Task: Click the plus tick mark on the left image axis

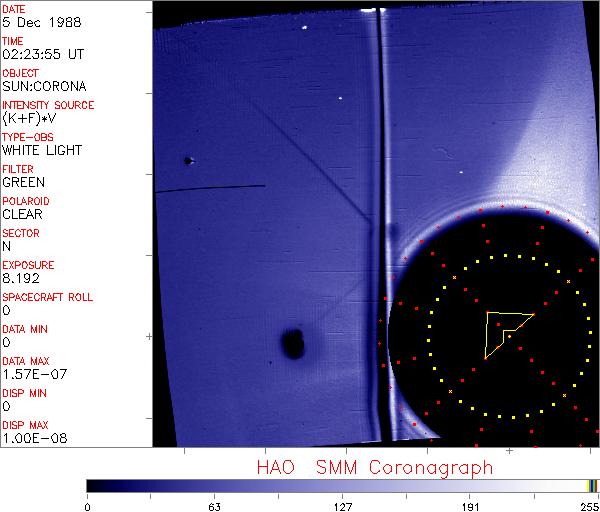Action: [x=150, y=336]
